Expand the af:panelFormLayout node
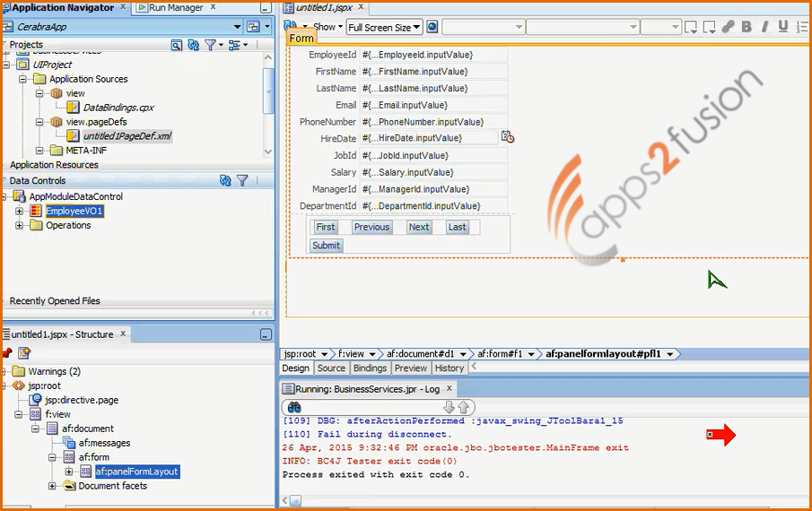Screen dimensions: 812x511 pos(69,472)
